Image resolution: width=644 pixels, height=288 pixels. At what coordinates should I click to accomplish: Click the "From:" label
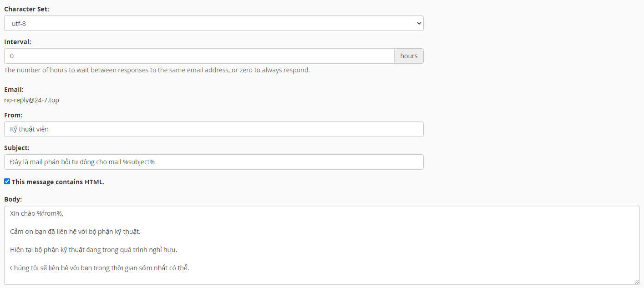[13, 115]
